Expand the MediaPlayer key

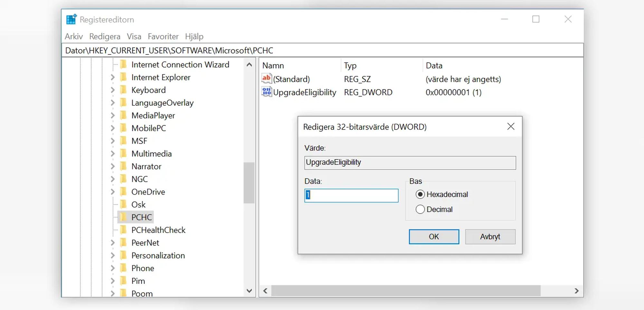click(x=112, y=115)
